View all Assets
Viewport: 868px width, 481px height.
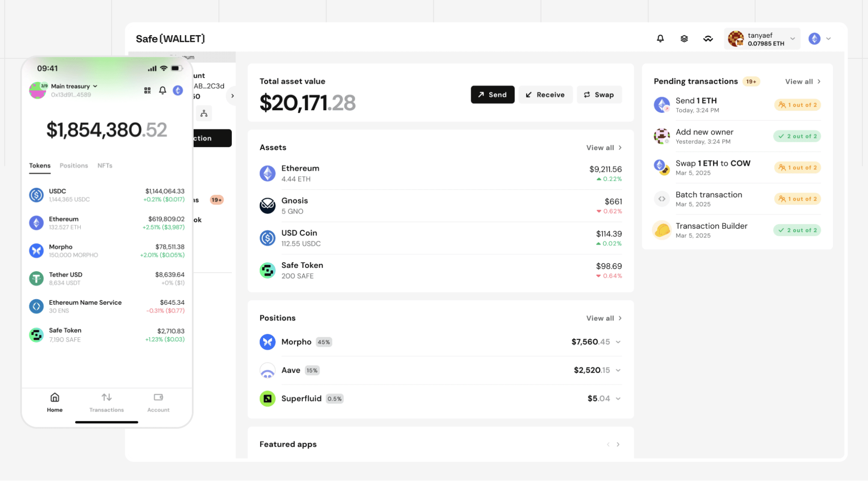click(604, 148)
